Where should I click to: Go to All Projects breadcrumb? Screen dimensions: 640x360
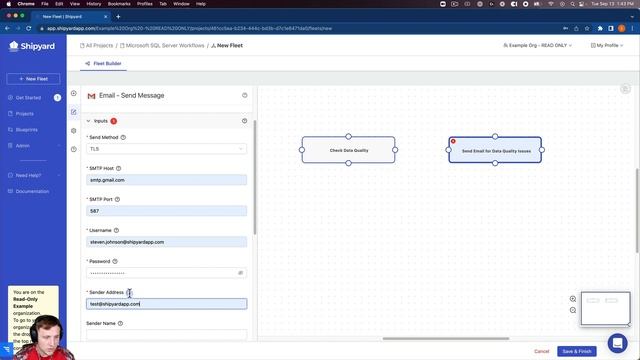click(97, 46)
